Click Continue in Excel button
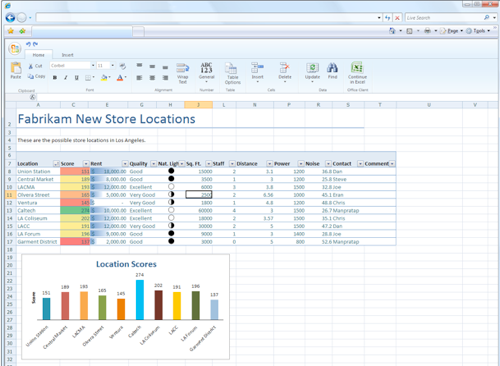The image size is (500, 366). point(357,73)
